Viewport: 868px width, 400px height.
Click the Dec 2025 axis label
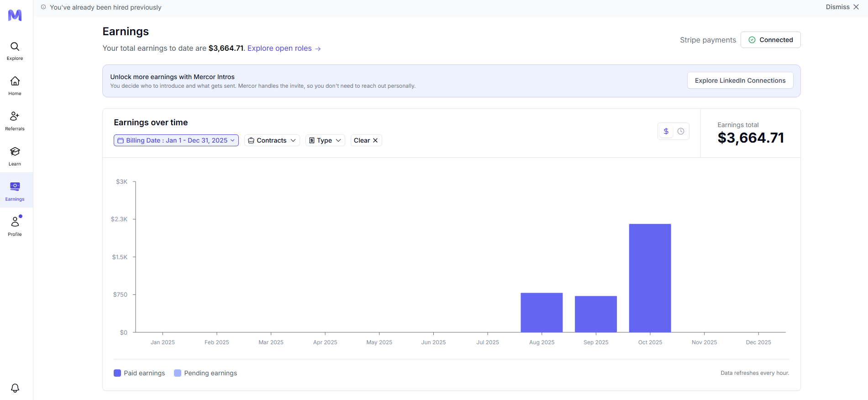pyautogui.click(x=758, y=342)
